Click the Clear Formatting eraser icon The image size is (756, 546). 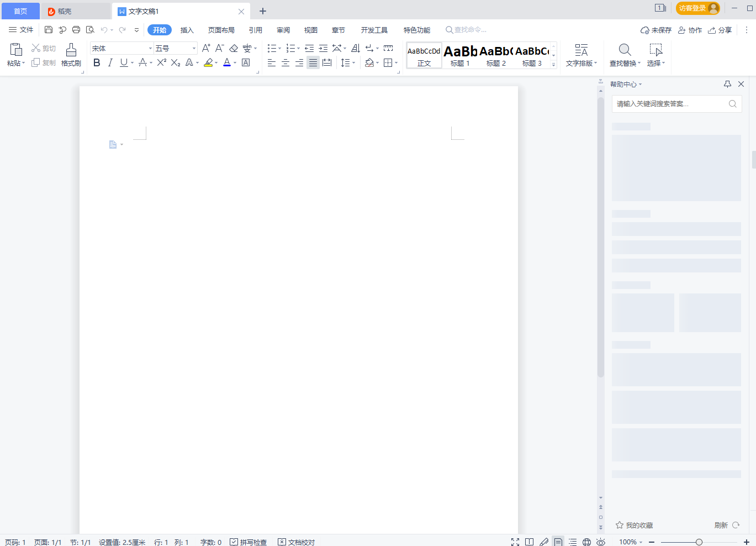(234, 48)
